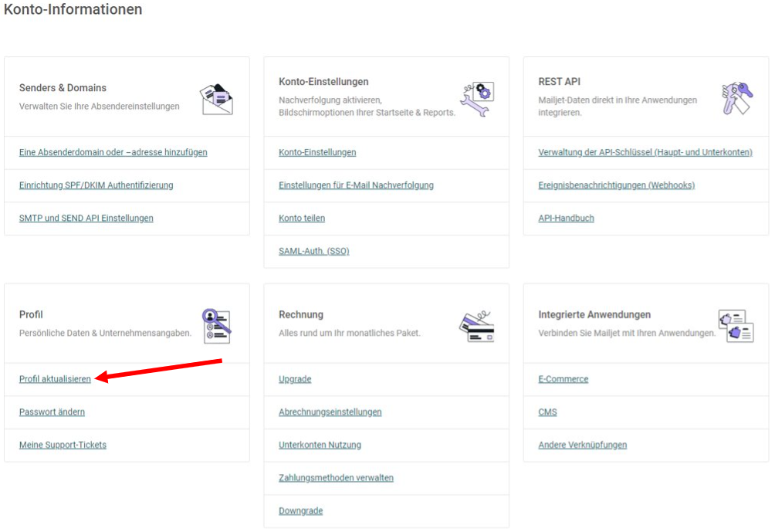Click the Upgrade link
Viewport: 775px width, 532px height.
295,378
